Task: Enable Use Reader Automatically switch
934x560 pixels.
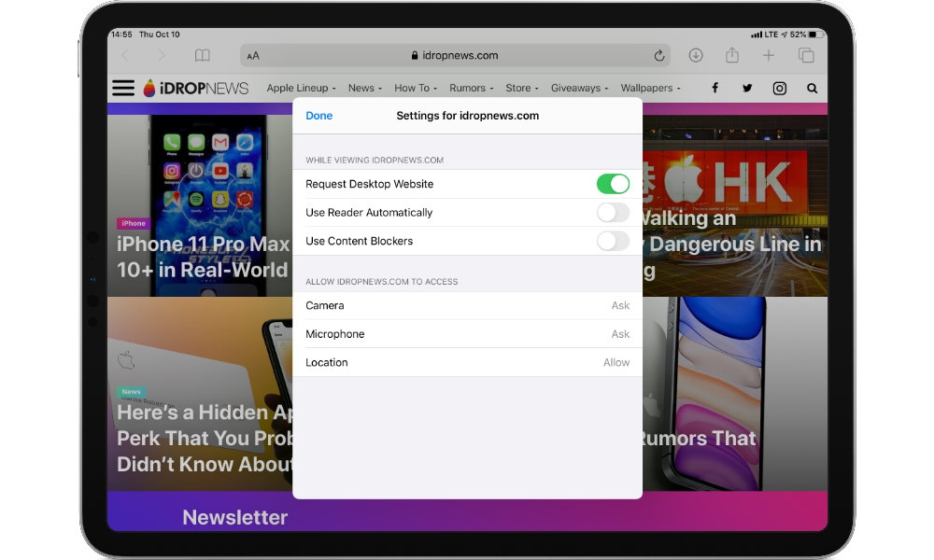Action: (x=613, y=213)
